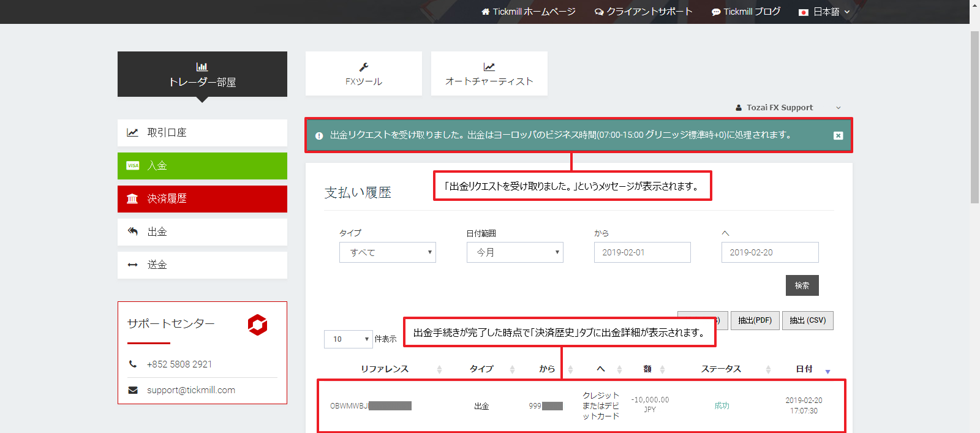
Task: Click the VISA card icon beside 入金
Action: [132, 165]
